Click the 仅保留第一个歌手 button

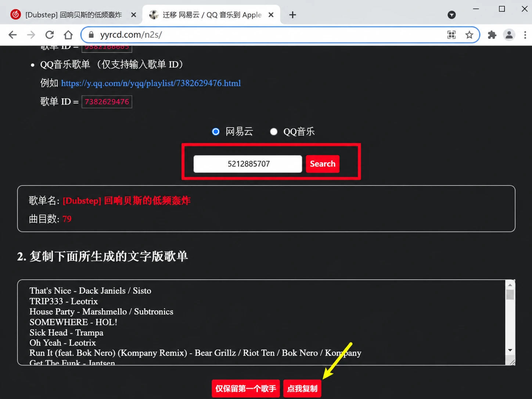pos(246,389)
